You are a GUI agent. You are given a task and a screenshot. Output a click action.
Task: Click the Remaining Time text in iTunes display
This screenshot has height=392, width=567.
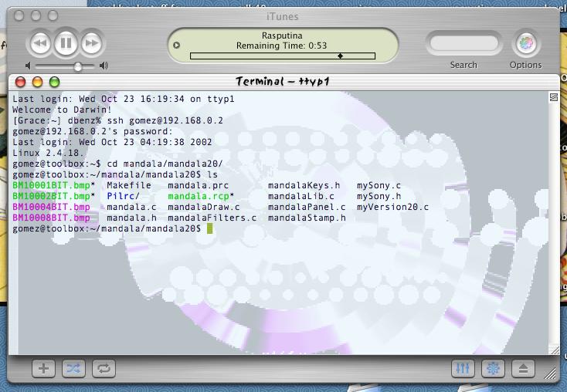click(281, 46)
